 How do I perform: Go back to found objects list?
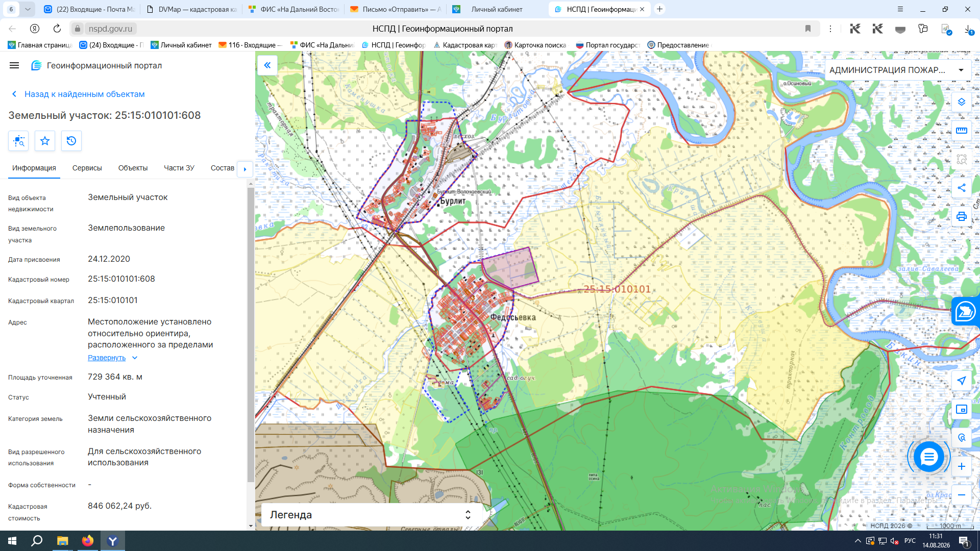coord(78,94)
